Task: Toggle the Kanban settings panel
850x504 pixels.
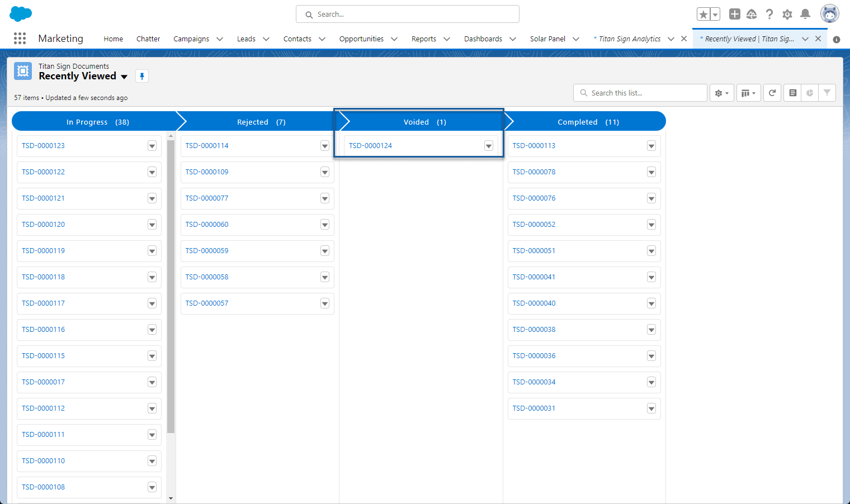Action: point(792,93)
